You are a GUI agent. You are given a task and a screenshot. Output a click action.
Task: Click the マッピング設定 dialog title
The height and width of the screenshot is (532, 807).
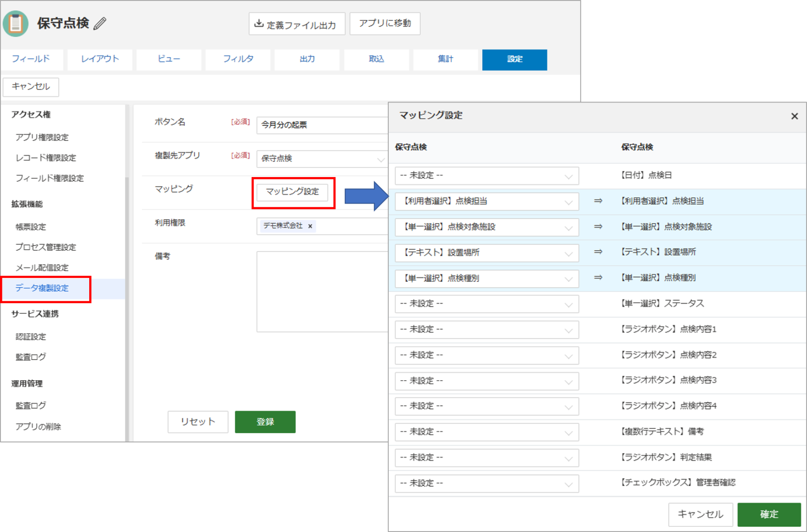[431, 115]
